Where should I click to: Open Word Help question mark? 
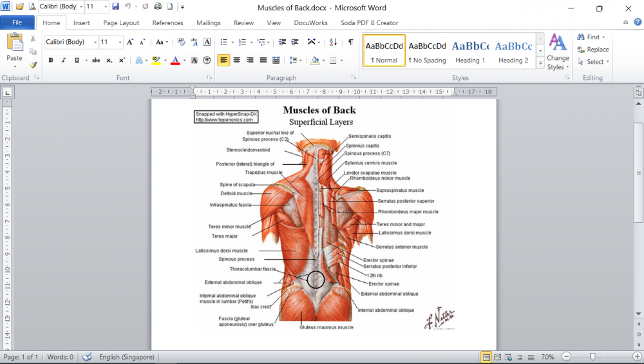pyautogui.click(x=638, y=22)
